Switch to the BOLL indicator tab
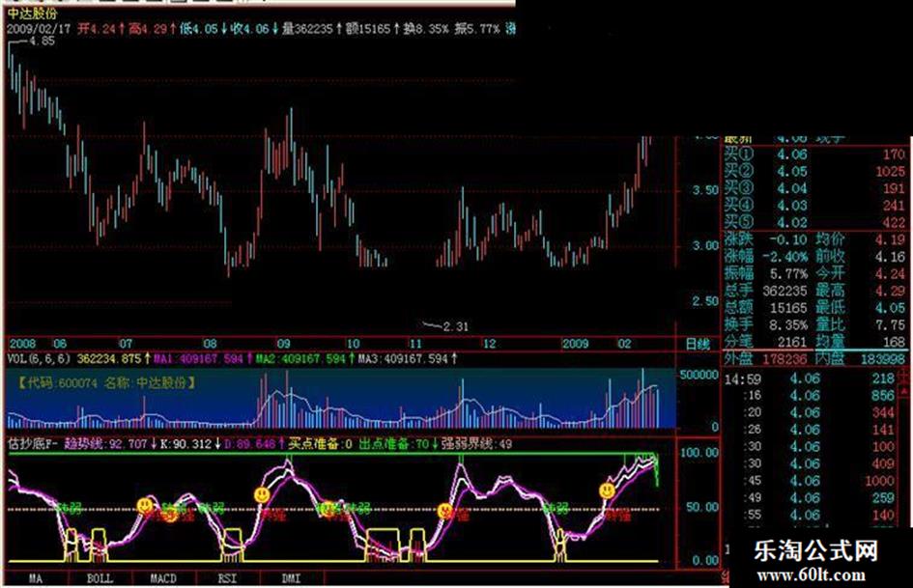Image resolution: width=913 pixels, height=588 pixels. tap(100, 578)
